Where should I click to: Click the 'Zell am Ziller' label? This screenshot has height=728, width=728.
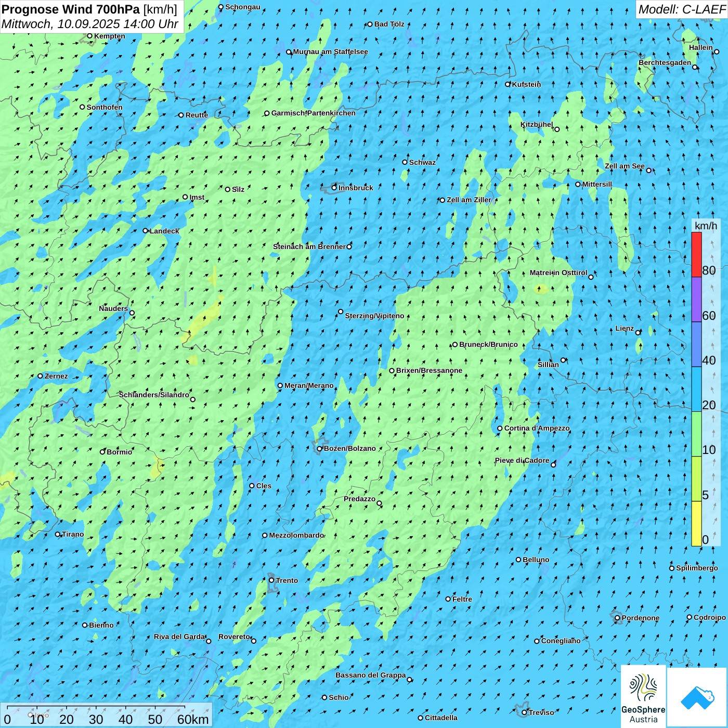coord(469,200)
